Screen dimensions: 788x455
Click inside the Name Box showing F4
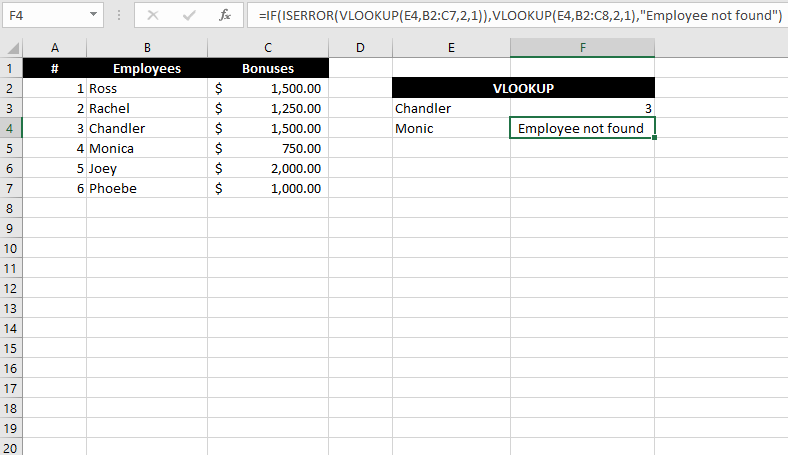click(x=45, y=15)
